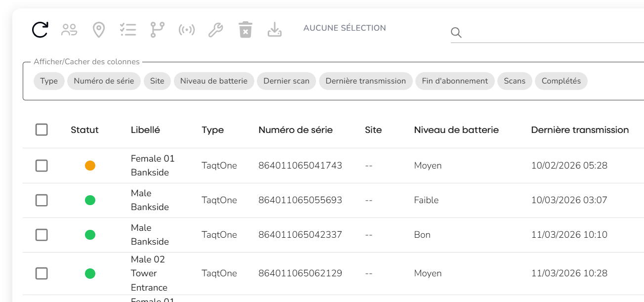Select the checkbox for Female 01 Bankside
Viewport: 644px width, 302px height.
click(41, 166)
